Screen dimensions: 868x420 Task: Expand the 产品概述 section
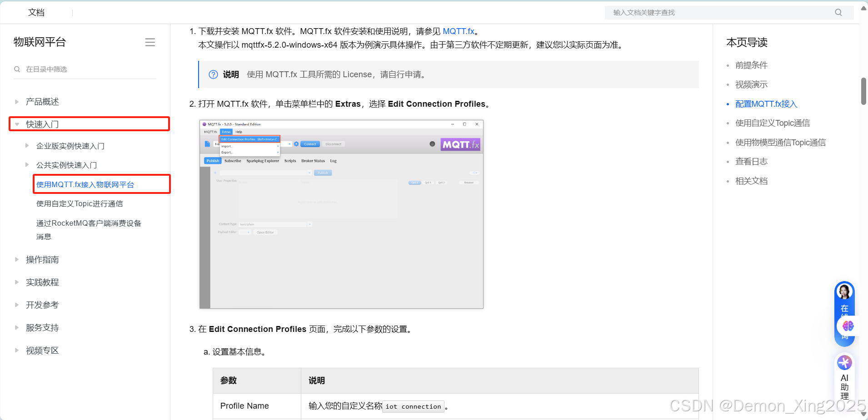[x=17, y=102]
